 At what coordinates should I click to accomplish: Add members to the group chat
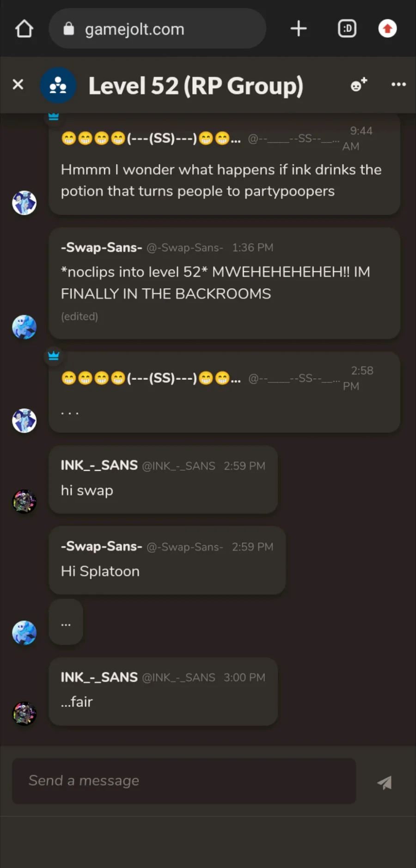(359, 85)
